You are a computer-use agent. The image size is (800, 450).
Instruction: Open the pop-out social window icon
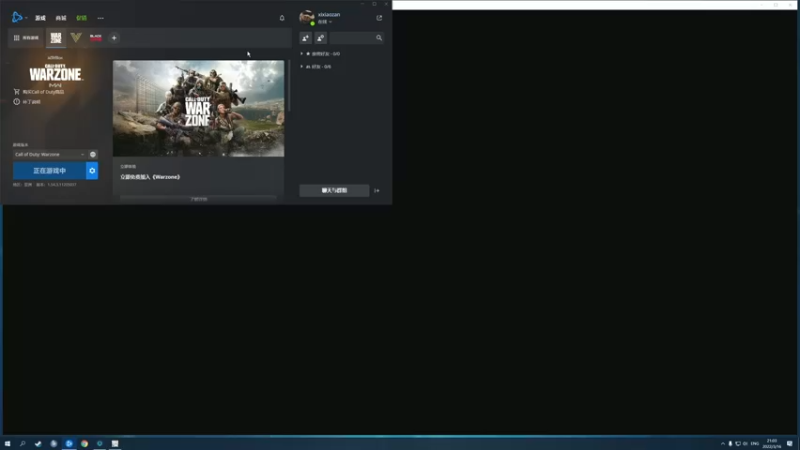(x=379, y=18)
